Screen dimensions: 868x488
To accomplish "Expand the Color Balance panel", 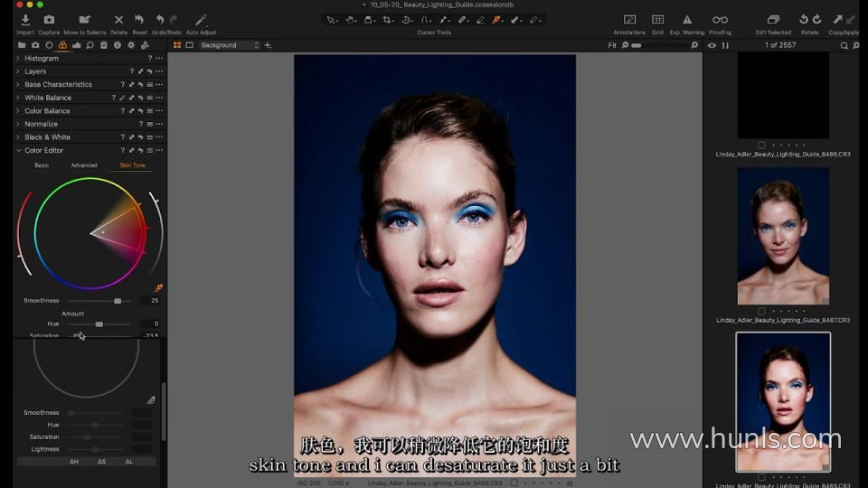I will pyautogui.click(x=18, y=111).
